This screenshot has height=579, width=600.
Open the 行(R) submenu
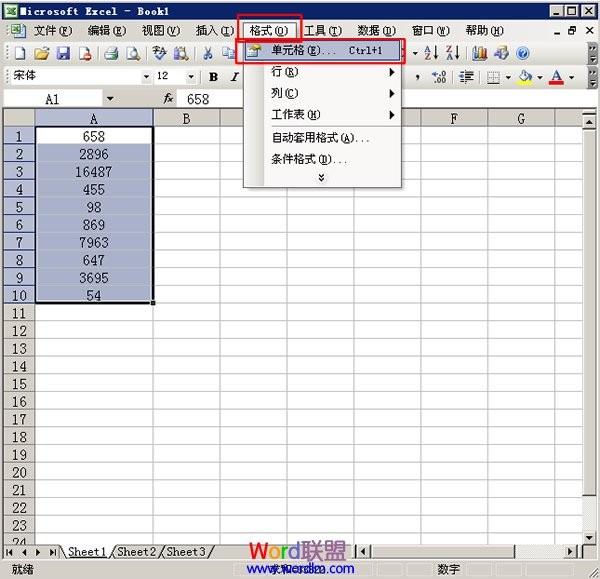pos(323,72)
